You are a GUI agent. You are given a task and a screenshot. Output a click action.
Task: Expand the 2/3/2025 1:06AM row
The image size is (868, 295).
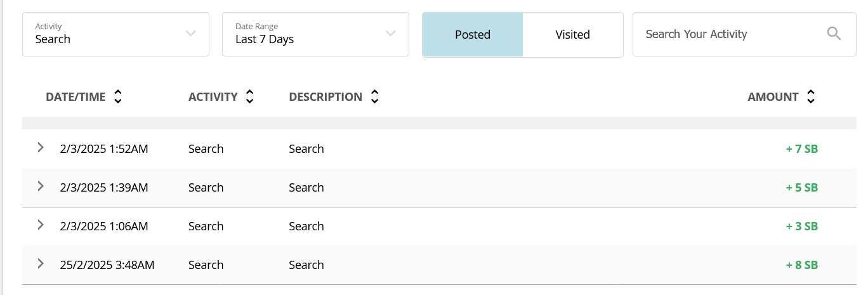[41, 225]
